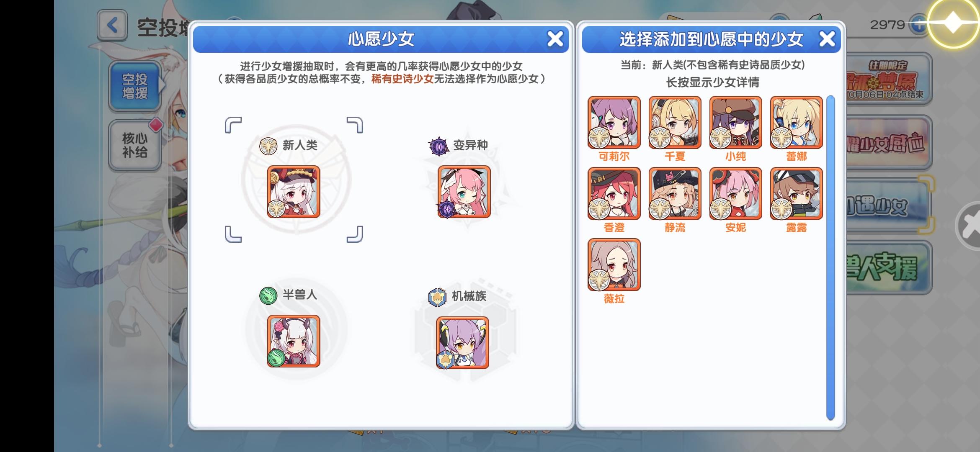Choose the 千夏 character icon
Image resolution: width=980 pixels, height=452 pixels.
[x=675, y=123]
